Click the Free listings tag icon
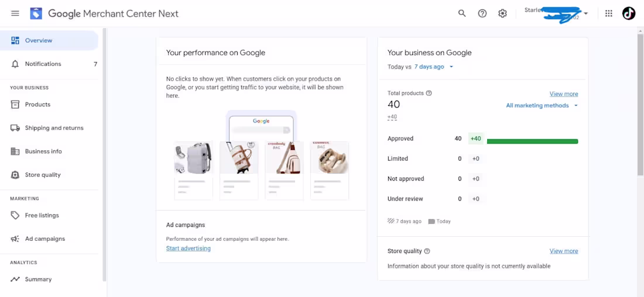The width and height of the screenshot is (644, 297). [x=15, y=215]
